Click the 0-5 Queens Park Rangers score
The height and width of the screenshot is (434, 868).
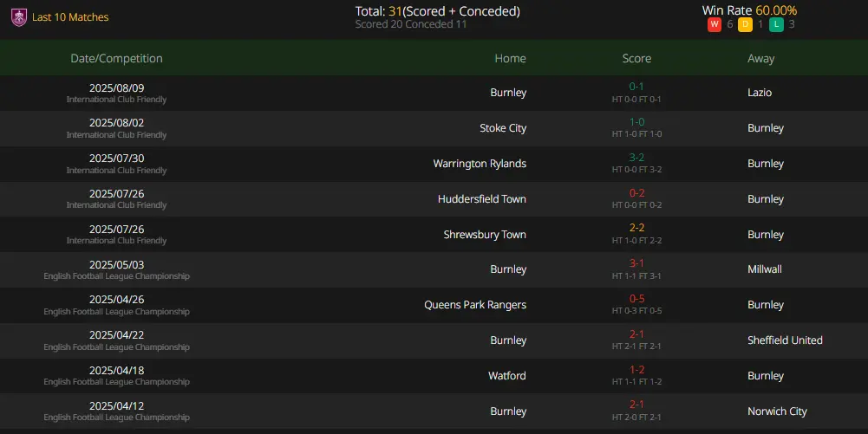click(636, 299)
